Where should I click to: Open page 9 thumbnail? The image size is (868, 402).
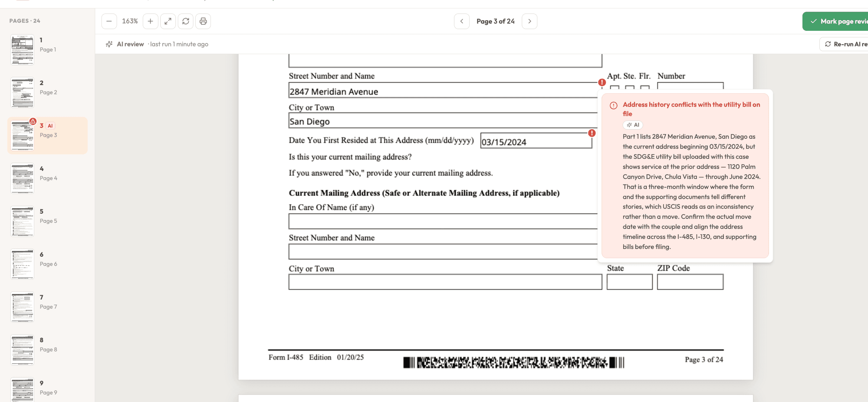[x=22, y=389]
